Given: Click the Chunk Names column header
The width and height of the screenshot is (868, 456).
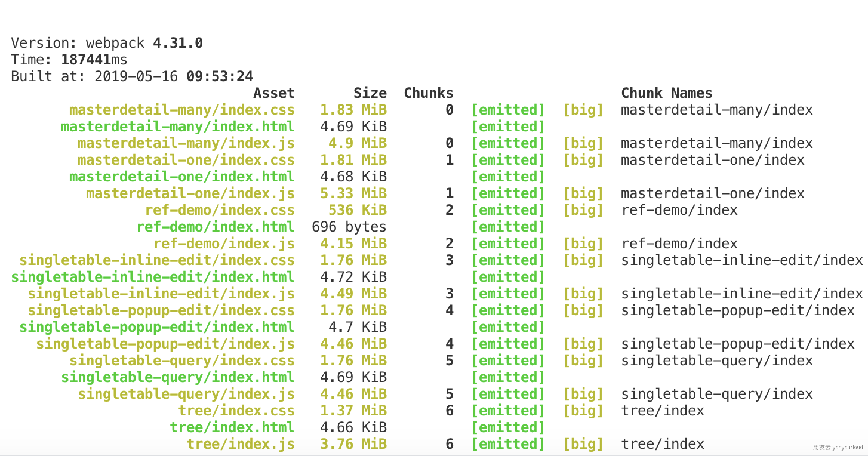Looking at the screenshot, I should click(x=667, y=93).
